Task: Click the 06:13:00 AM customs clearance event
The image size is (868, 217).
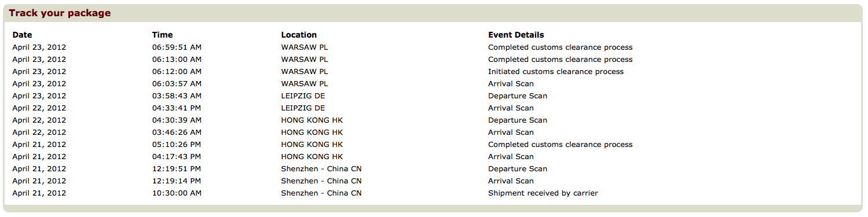Action: pyautogui.click(x=560, y=60)
